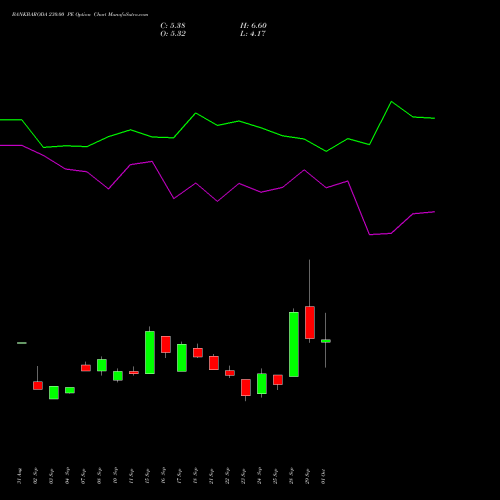Click the open value O: 5.32
The height and width of the screenshot is (500, 500).
tap(173, 34)
